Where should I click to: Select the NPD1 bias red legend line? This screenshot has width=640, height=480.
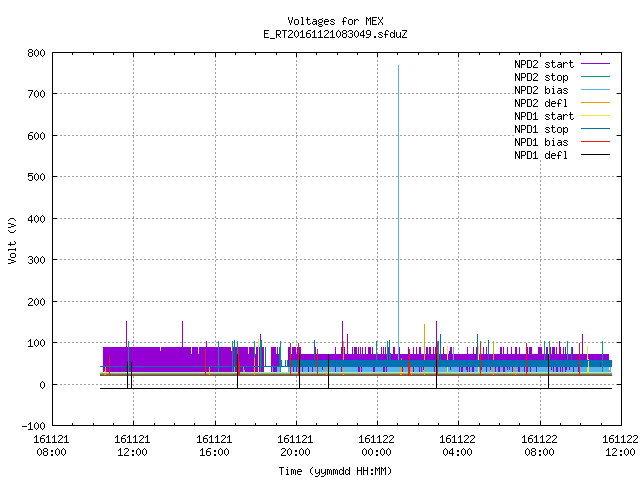tap(595, 142)
